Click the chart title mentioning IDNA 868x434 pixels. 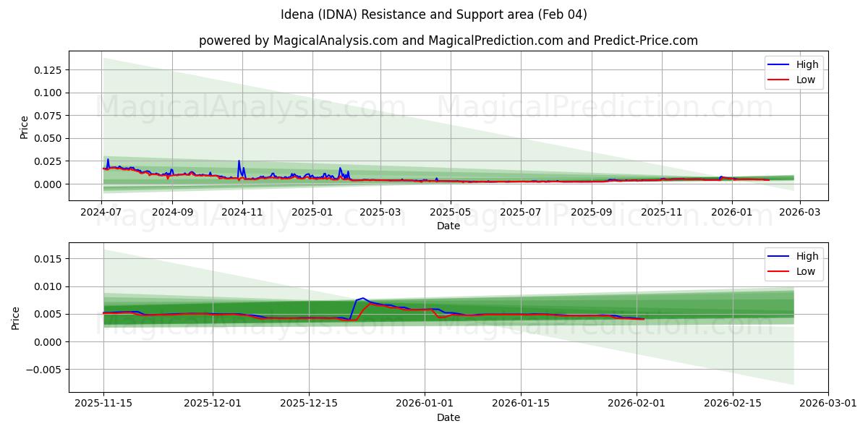click(434, 14)
